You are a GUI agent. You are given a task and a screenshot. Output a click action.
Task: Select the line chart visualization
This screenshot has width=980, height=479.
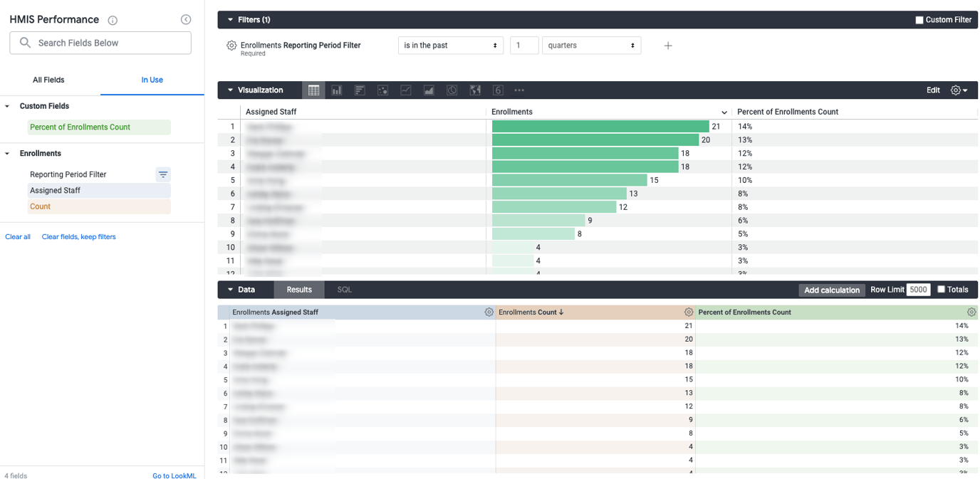point(406,90)
